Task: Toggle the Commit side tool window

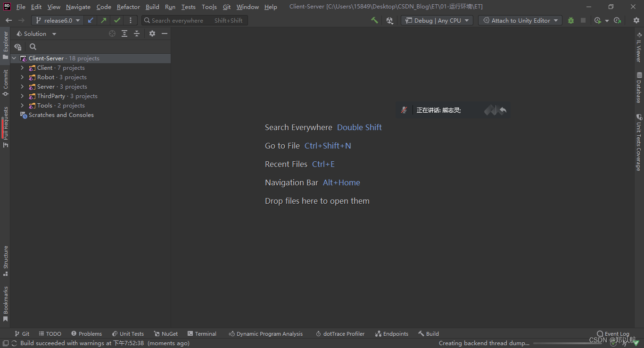Action: [x=5, y=83]
